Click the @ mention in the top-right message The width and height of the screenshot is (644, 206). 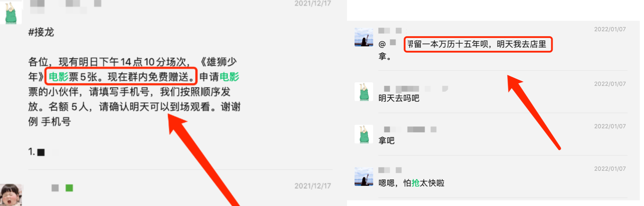click(382, 44)
